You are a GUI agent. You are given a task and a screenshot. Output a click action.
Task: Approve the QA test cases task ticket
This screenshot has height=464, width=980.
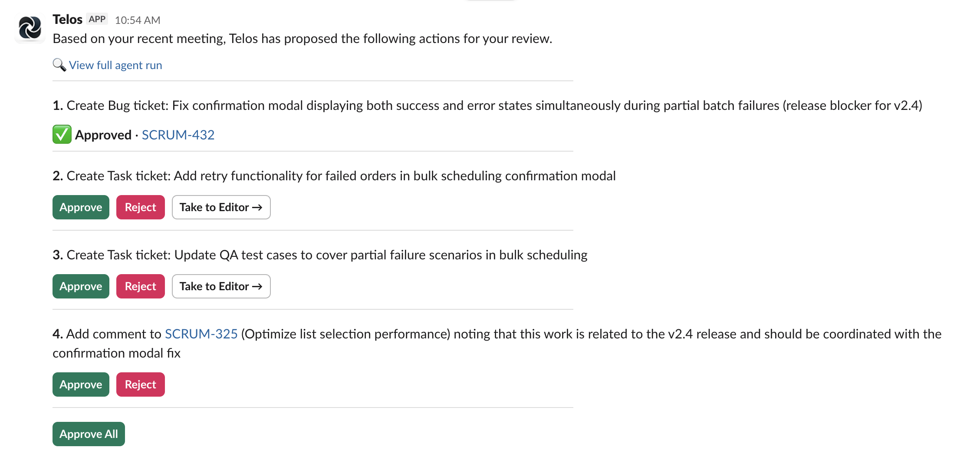pos(81,286)
